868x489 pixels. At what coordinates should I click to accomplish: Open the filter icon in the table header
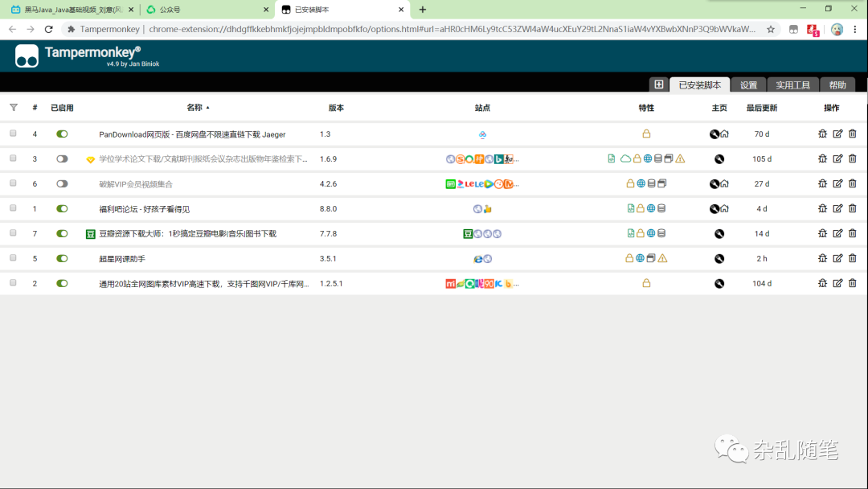click(14, 107)
